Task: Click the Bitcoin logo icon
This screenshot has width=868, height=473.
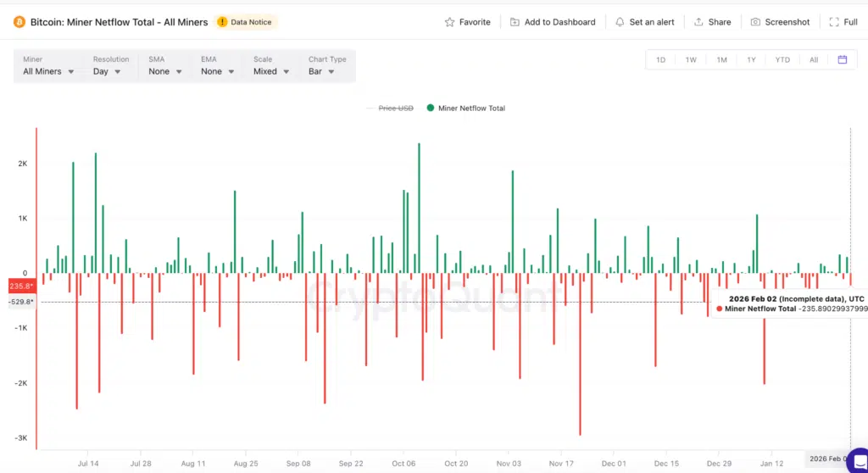Action: pos(19,22)
